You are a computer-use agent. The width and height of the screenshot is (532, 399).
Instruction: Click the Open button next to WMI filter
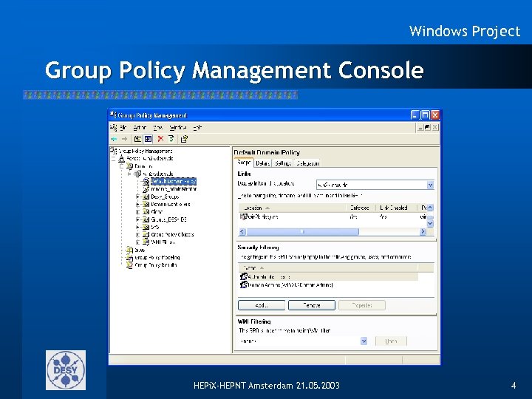(x=391, y=341)
